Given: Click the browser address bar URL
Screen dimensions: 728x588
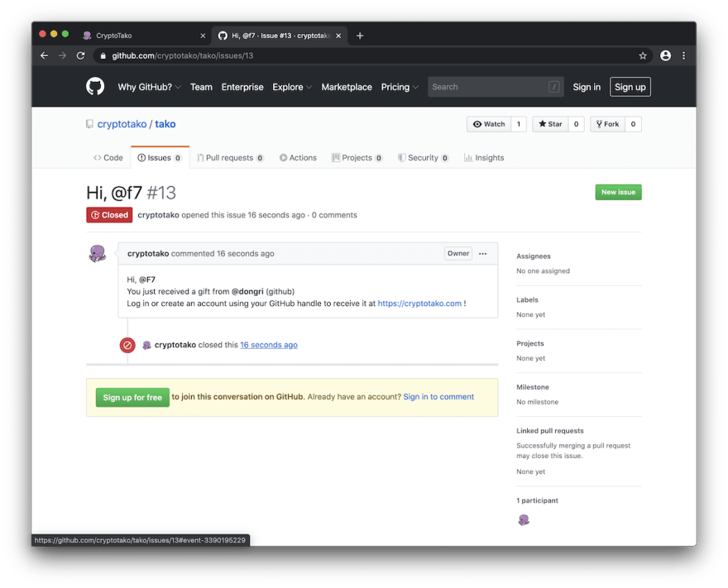Looking at the screenshot, I should pyautogui.click(x=183, y=55).
